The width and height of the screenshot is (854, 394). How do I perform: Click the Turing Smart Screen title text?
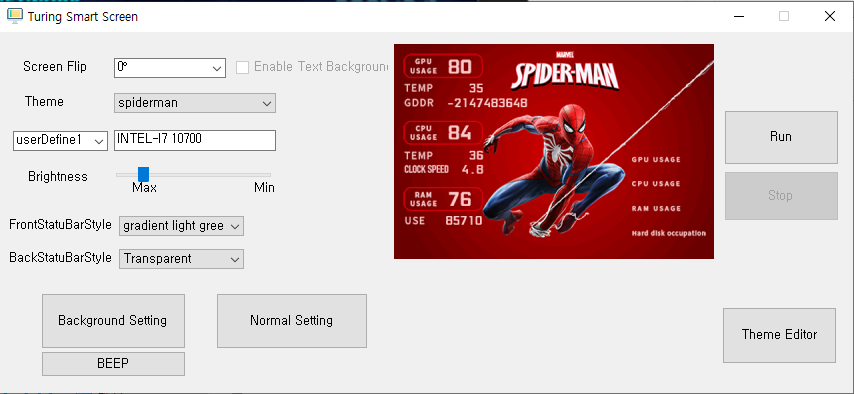click(83, 17)
